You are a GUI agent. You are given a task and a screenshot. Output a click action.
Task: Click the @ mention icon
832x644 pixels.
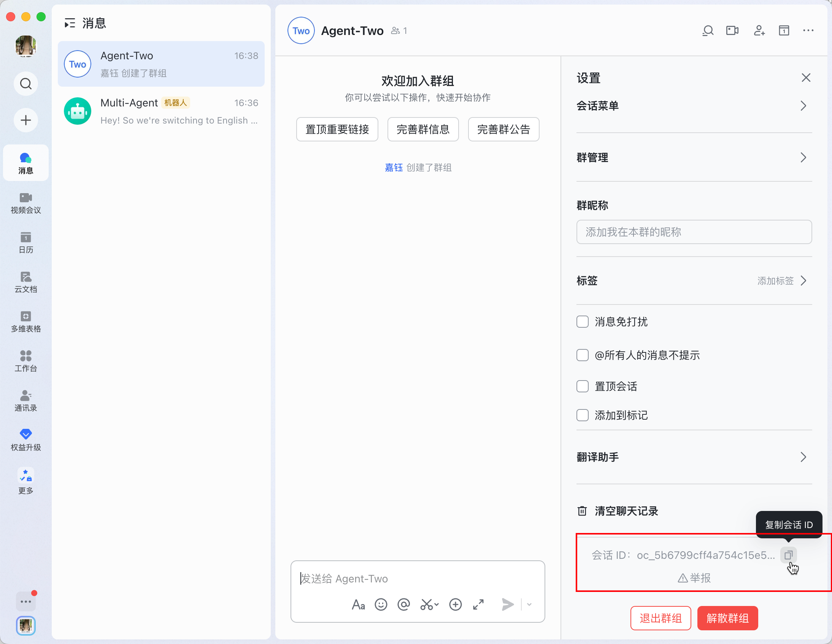[x=403, y=604]
